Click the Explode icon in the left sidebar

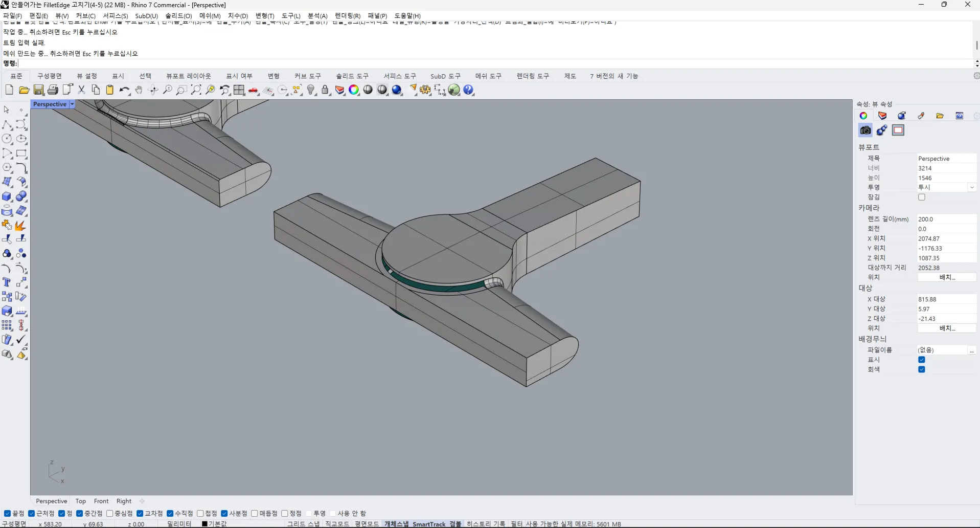pos(21,225)
